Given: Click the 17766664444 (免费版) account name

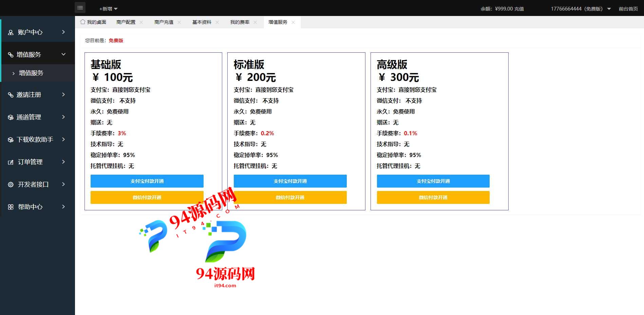Looking at the screenshot, I should click(577, 9).
